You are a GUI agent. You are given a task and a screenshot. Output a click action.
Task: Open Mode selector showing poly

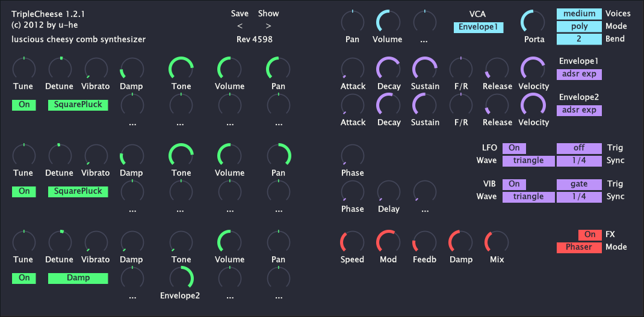click(579, 26)
